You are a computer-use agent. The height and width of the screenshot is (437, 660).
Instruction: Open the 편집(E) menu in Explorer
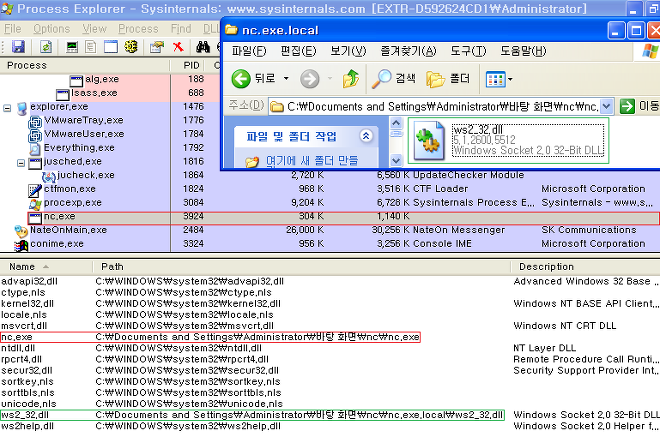pos(298,51)
